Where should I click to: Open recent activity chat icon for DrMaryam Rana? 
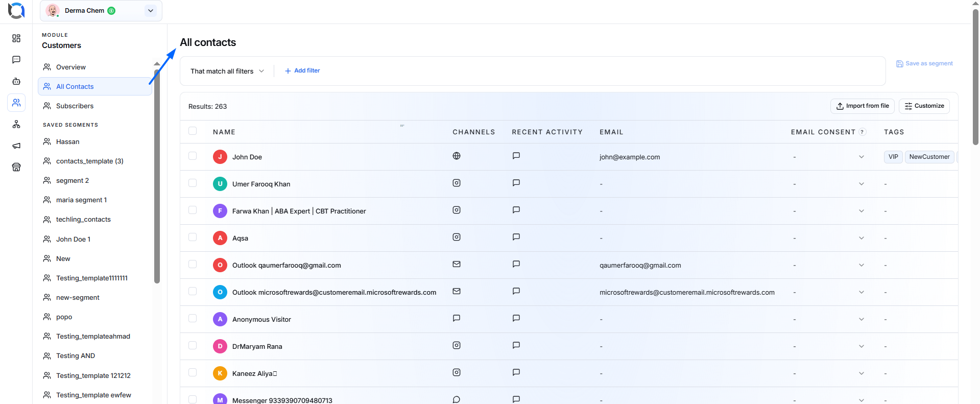(x=516, y=345)
